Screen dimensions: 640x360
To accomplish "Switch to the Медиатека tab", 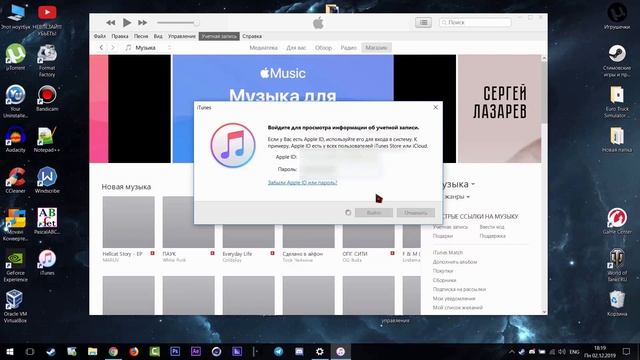I will [263, 48].
